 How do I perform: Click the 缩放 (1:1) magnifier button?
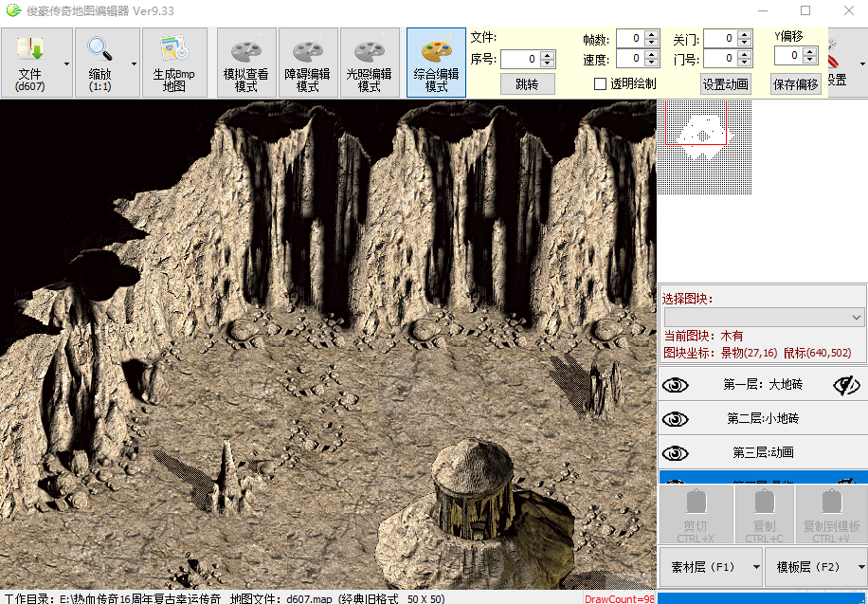click(100, 63)
